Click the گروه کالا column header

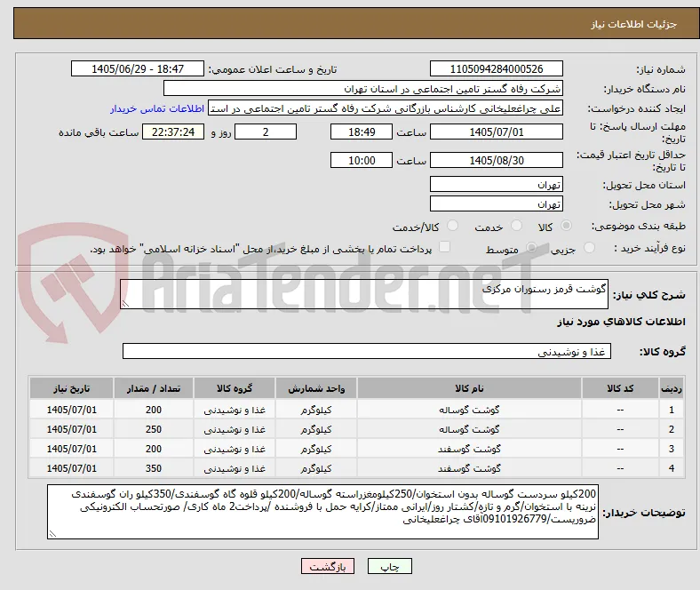coord(235,388)
